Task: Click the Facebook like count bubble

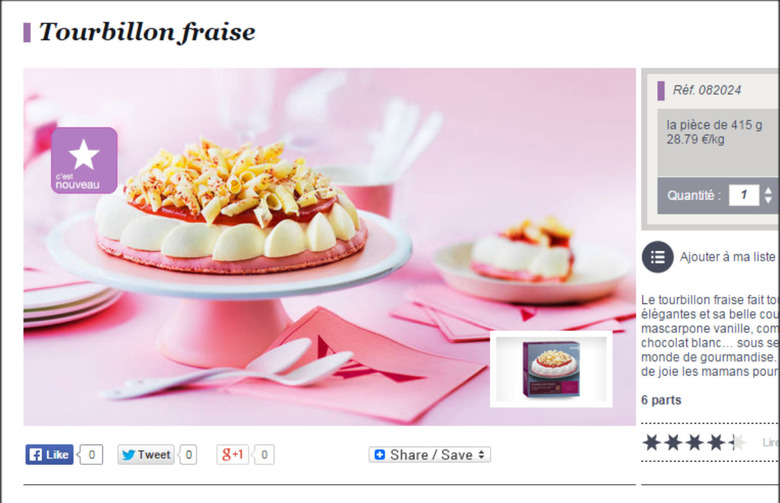Action: click(x=91, y=454)
